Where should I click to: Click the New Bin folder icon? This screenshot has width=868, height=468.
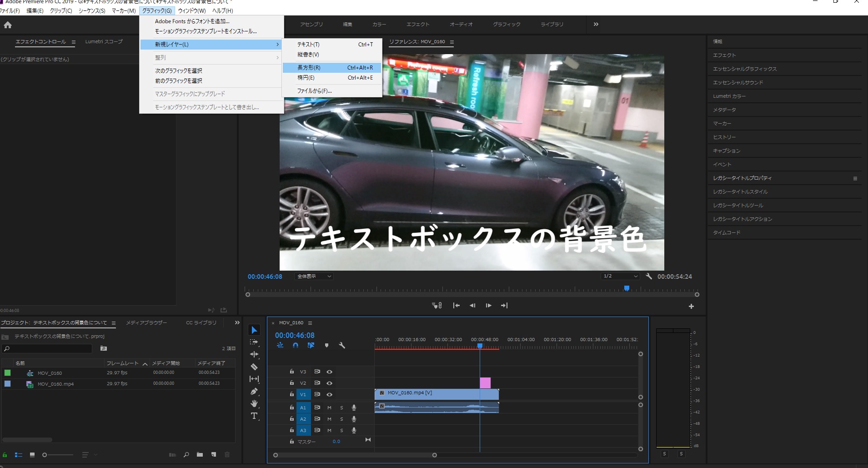[x=200, y=454]
